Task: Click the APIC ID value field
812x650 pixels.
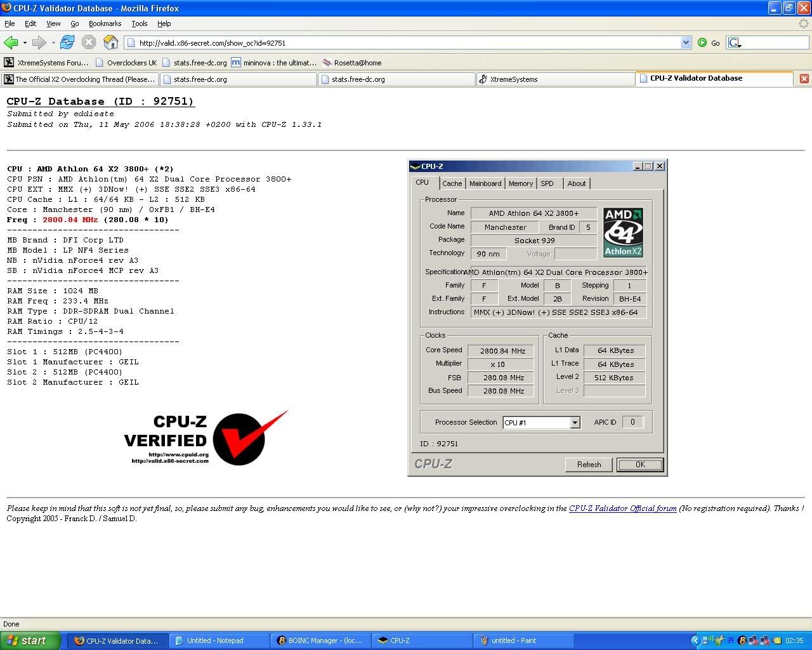Action: click(x=632, y=422)
